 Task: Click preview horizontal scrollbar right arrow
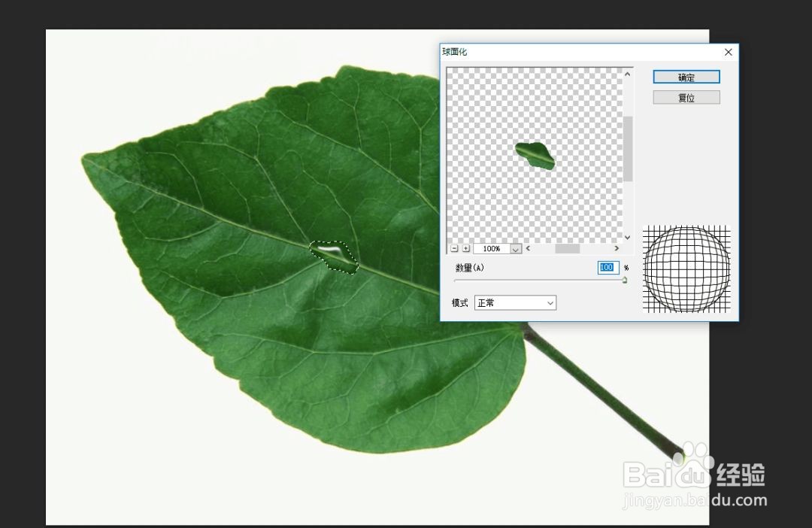pyautogui.click(x=617, y=248)
